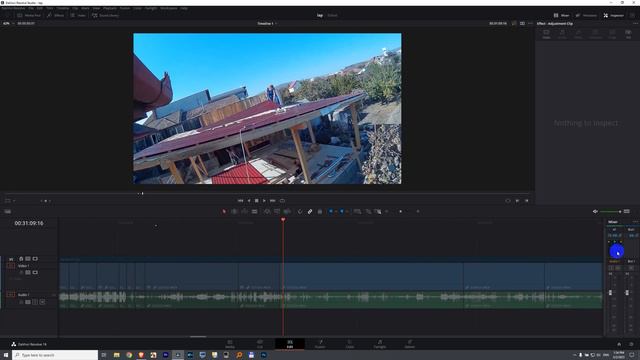640x360 pixels.
Task: Activate the Dynamic Trim Mode tool
Action: (x=244, y=211)
